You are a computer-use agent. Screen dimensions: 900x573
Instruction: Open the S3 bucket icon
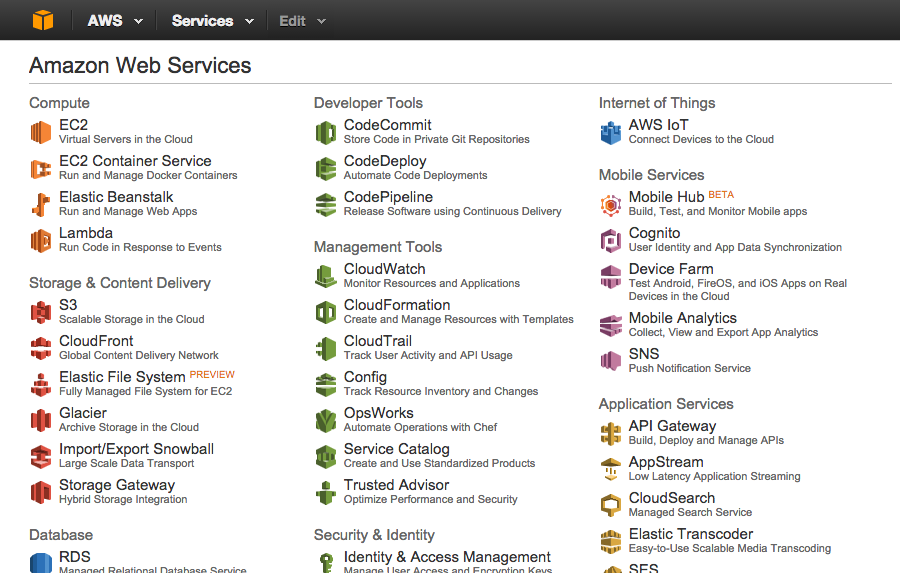coord(41,312)
